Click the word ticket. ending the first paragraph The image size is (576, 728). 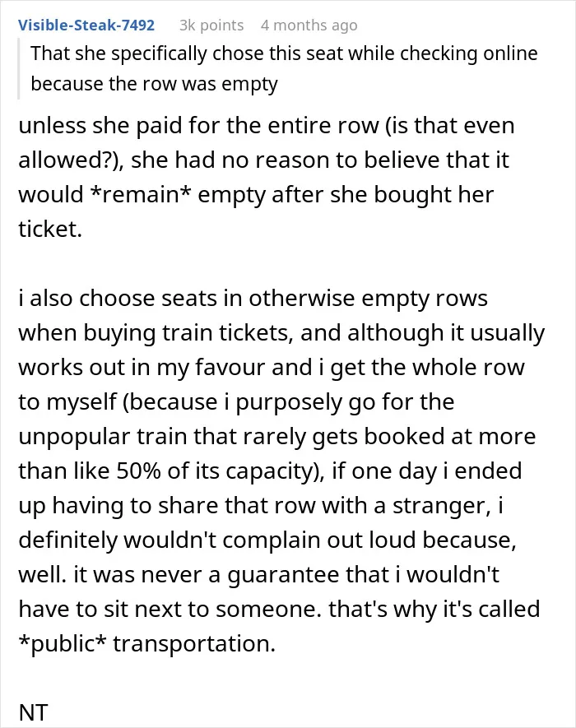pyautogui.click(x=50, y=229)
